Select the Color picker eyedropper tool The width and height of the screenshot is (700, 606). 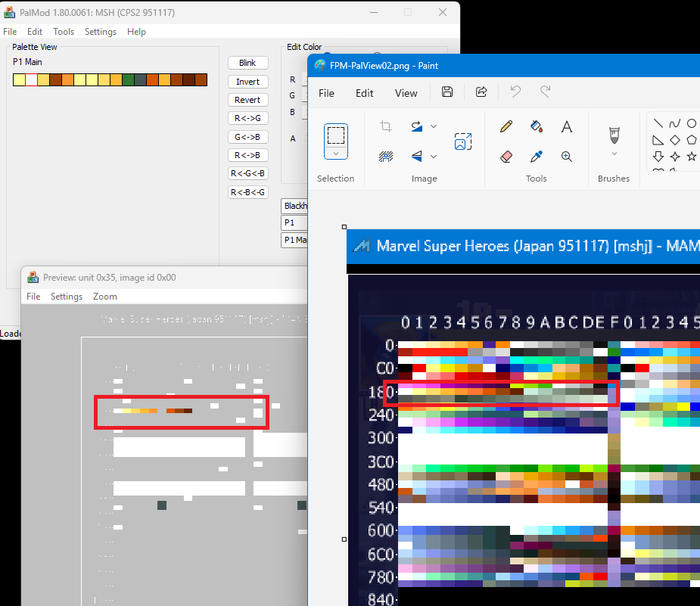click(x=536, y=157)
